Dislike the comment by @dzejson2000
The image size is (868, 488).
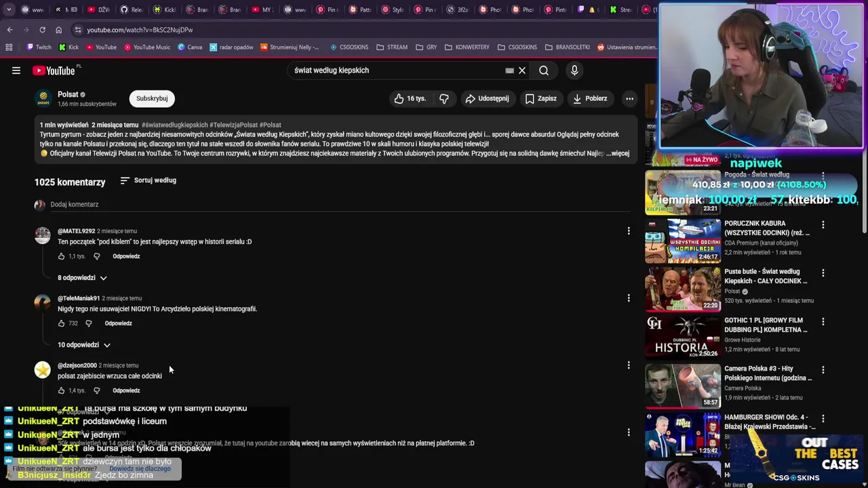[96, 390]
